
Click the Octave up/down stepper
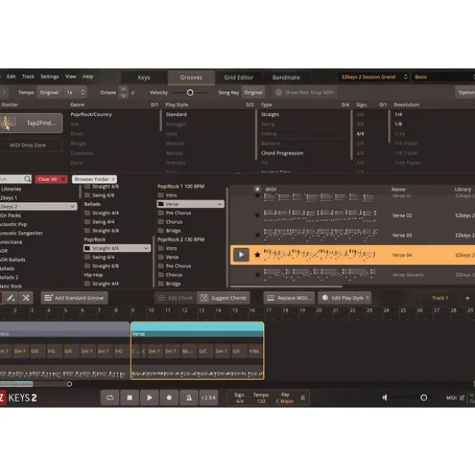[123, 93]
